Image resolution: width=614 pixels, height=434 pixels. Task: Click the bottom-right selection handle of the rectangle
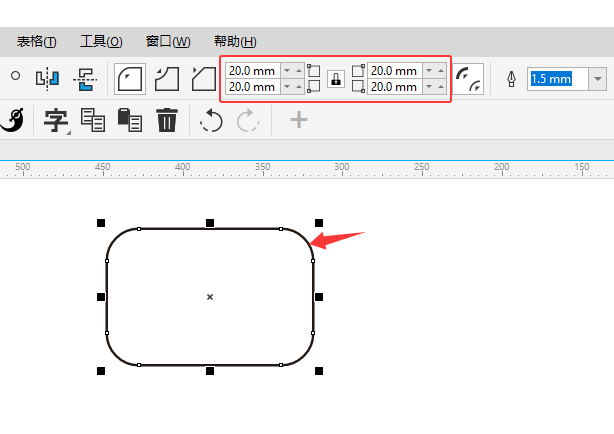click(x=319, y=371)
